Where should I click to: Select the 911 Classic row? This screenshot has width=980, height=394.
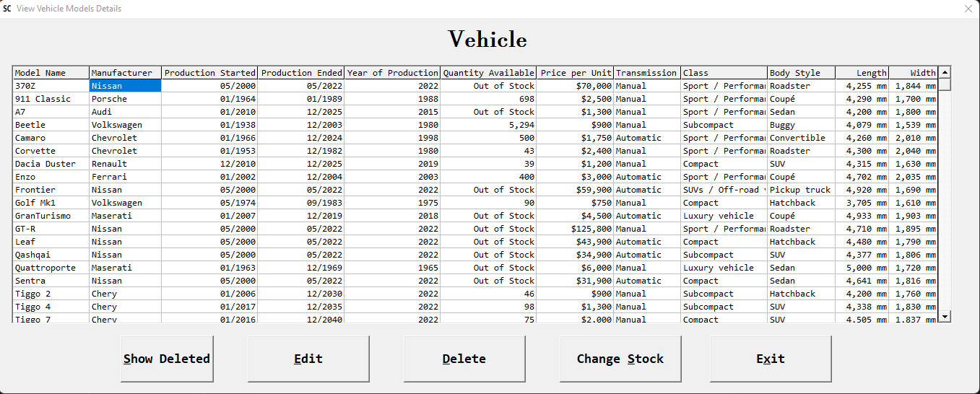pyautogui.click(x=475, y=99)
